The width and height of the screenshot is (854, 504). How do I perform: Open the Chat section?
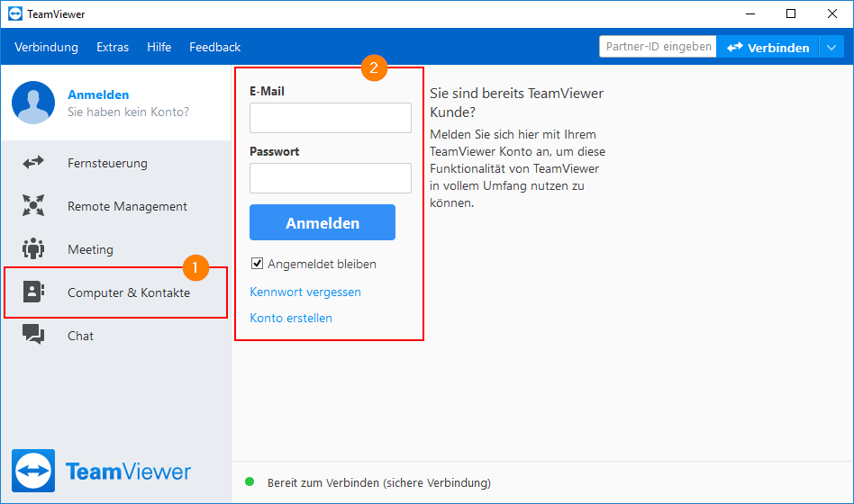tap(116, 336)
